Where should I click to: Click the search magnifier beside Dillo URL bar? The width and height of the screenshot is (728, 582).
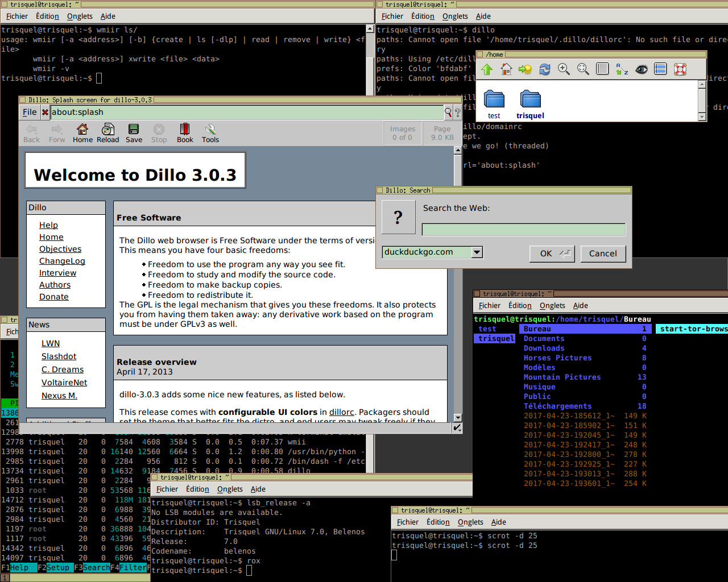(x=448, y=113)
